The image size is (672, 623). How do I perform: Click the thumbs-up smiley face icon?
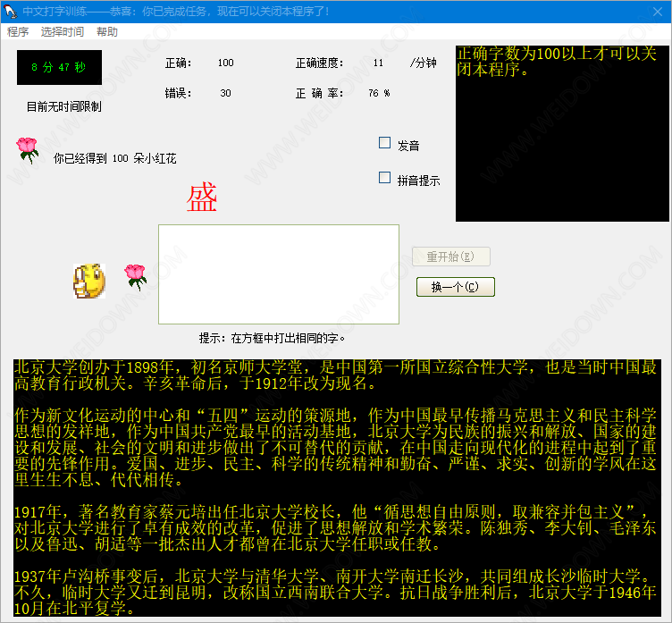pyautogui.click(x=89, y=281)
